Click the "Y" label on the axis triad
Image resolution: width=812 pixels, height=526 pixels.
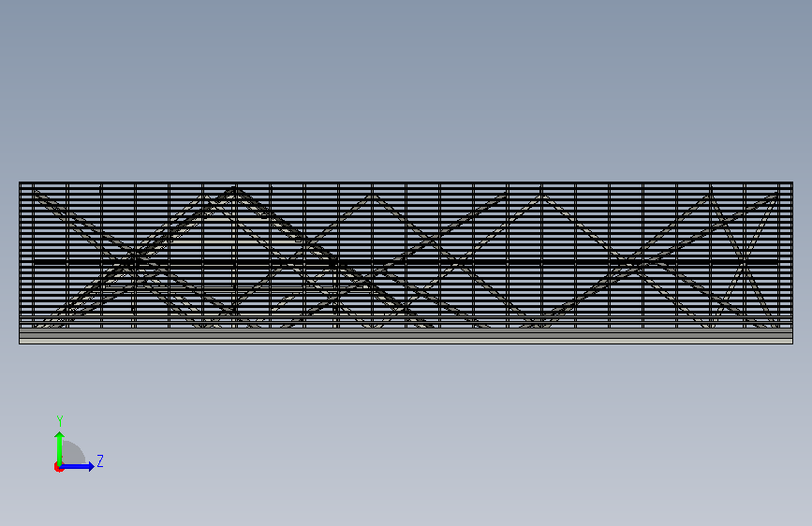click(60, 421)
